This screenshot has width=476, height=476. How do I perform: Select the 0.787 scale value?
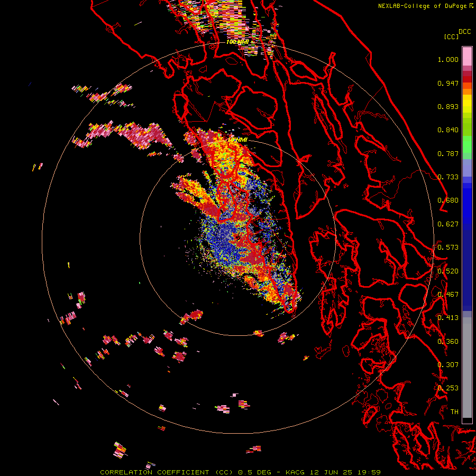pos(448,153)
